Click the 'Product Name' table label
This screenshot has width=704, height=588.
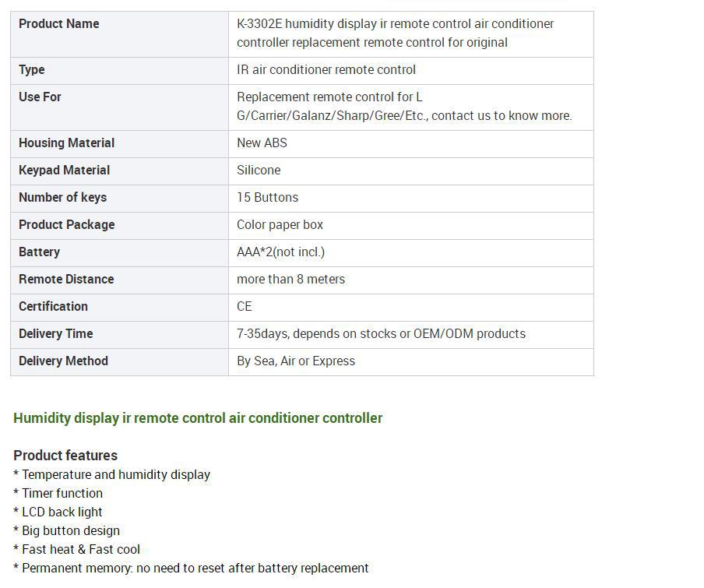(58, 23)
